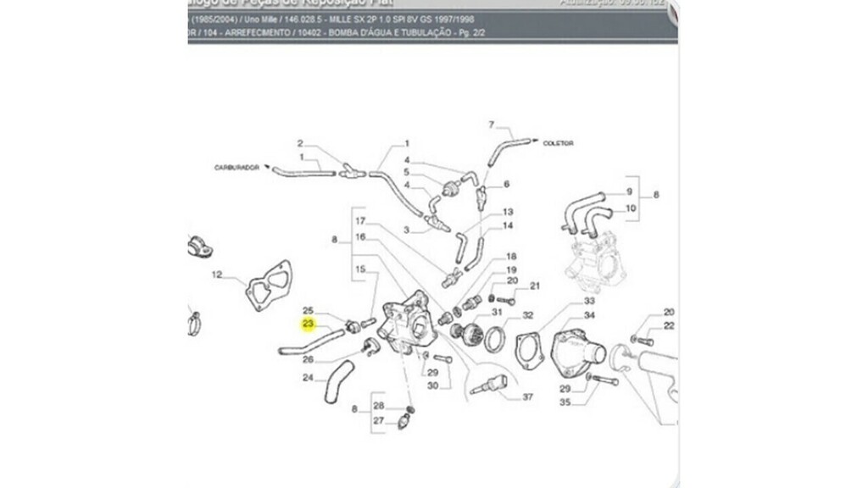Click part number 10 callout
The height and width of the screenshot is (488, 868).
tap(630, 208)
